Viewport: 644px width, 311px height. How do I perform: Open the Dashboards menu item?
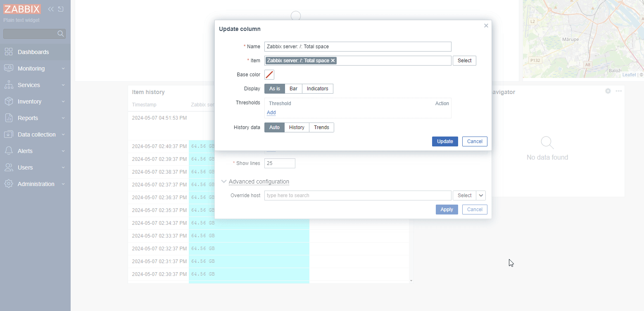(x=35, y=52)
